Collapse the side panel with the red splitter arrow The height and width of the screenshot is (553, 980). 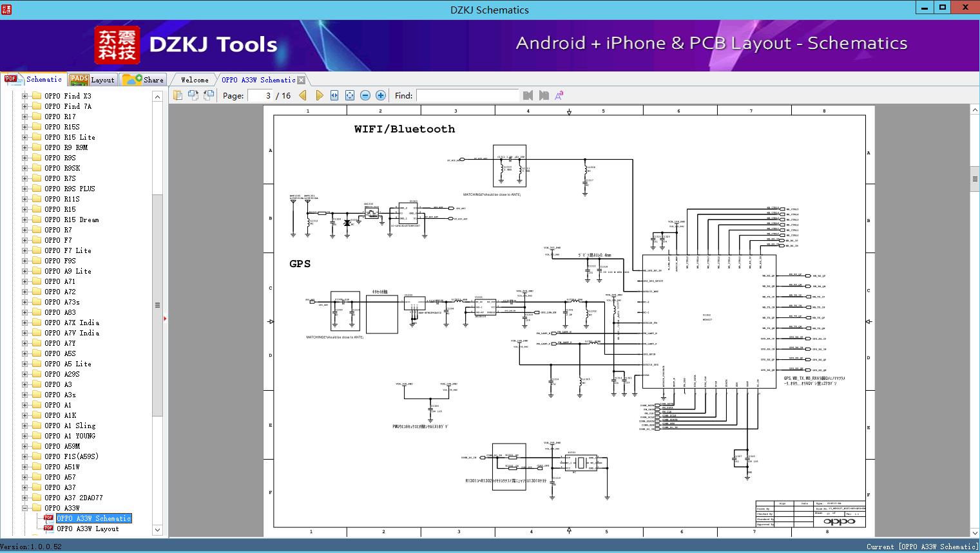click(165, 318)
